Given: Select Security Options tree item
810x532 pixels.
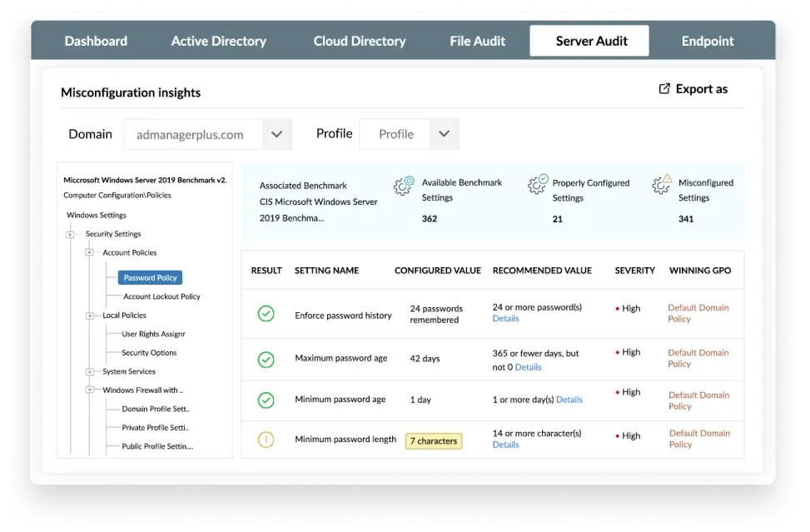Looking at the screenshot, I should coord(149,353).
